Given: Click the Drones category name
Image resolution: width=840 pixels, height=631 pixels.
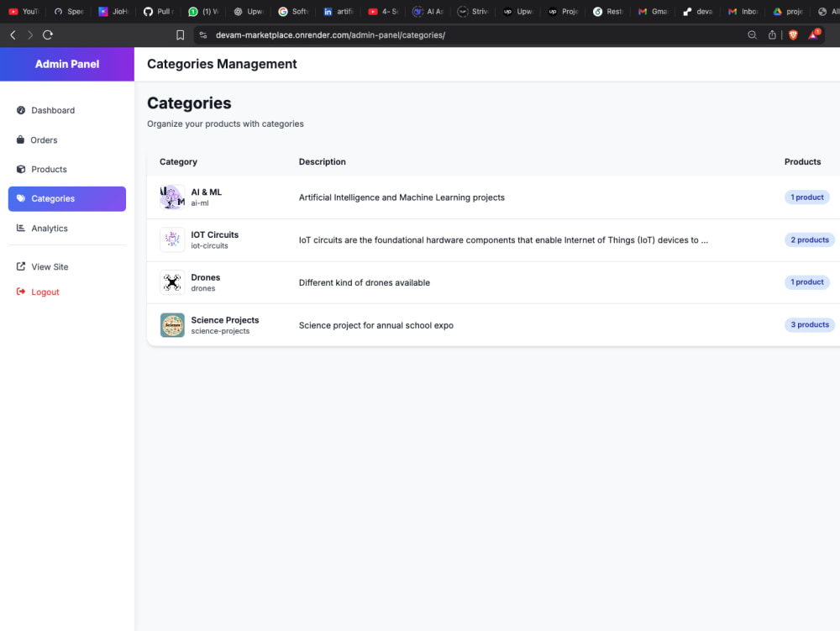Looking at the screenshot, I should (x=206, y=277).
